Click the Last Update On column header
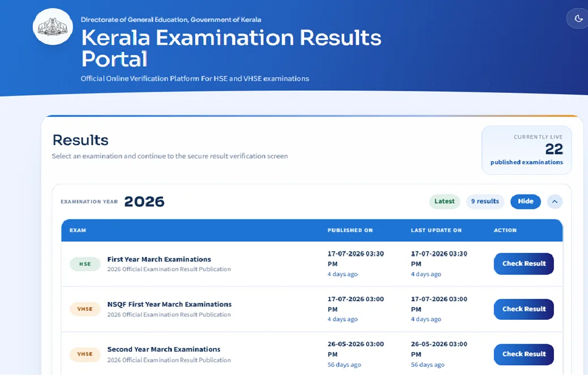 pos(436,230)
